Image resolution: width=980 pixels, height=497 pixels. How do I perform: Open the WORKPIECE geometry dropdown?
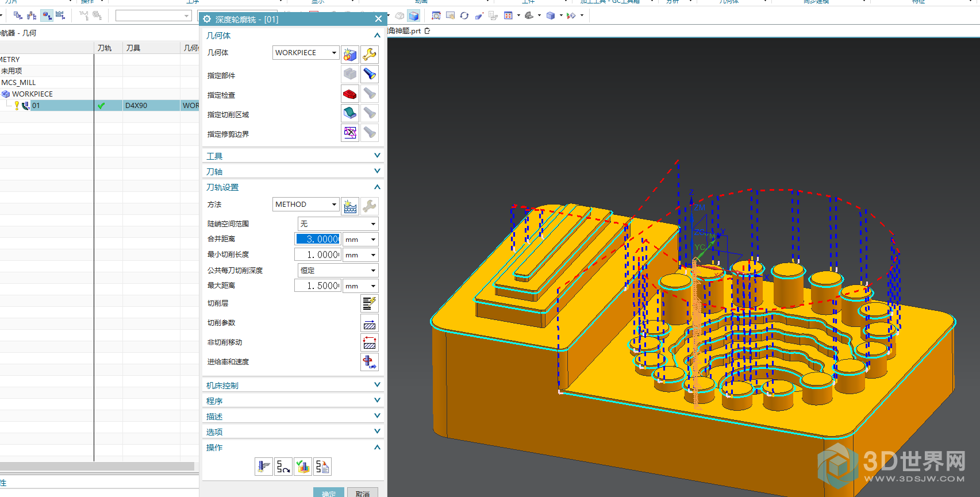(x=306, y=53)
